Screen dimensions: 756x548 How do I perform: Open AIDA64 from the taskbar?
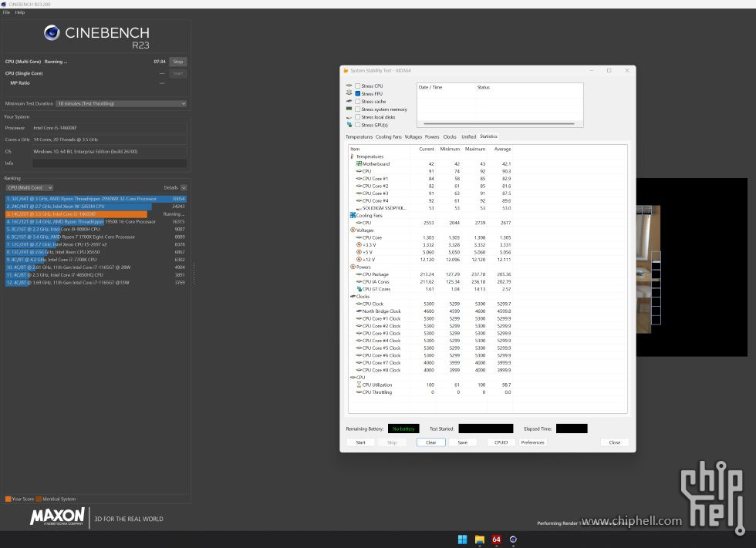[x=496, y=540]
